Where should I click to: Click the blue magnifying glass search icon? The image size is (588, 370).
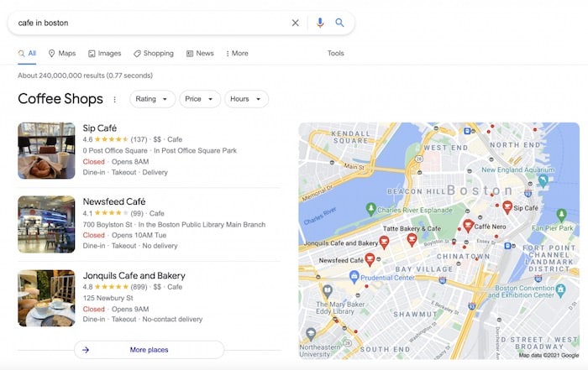(340, 23)
